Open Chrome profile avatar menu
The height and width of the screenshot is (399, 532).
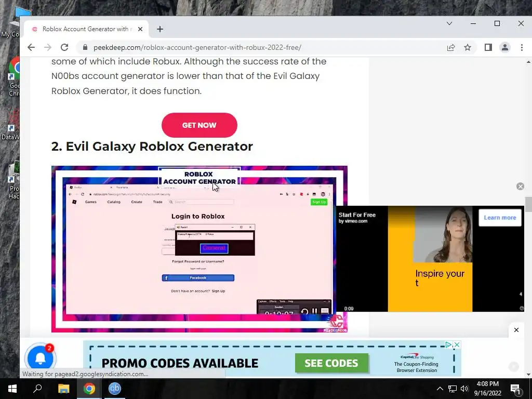pos(505,47)
